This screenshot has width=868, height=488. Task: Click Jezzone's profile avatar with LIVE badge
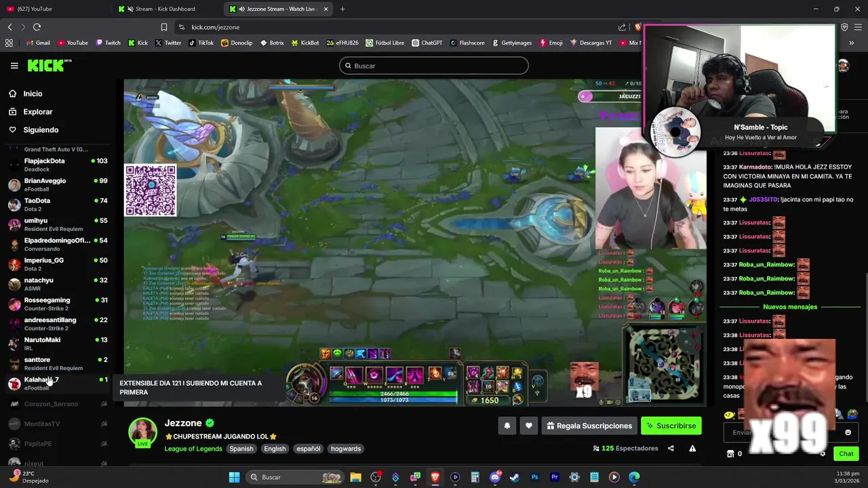[x=142, y=432]
